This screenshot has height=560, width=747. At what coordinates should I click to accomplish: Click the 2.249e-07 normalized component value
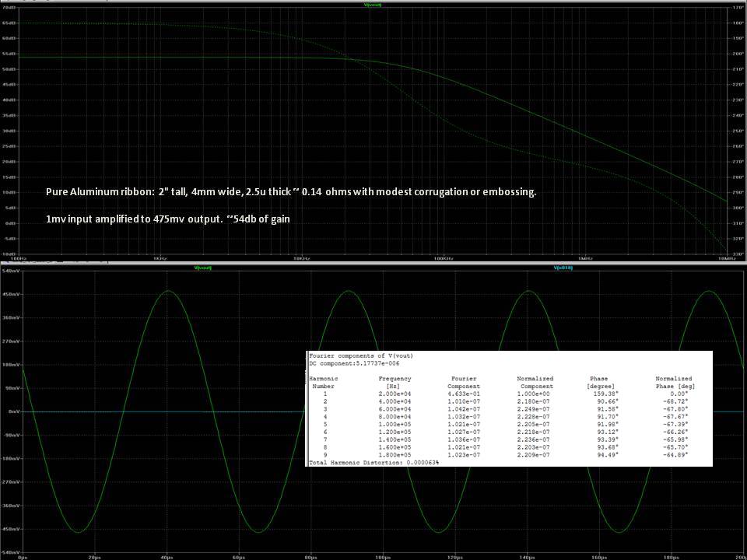pos(535,409)
